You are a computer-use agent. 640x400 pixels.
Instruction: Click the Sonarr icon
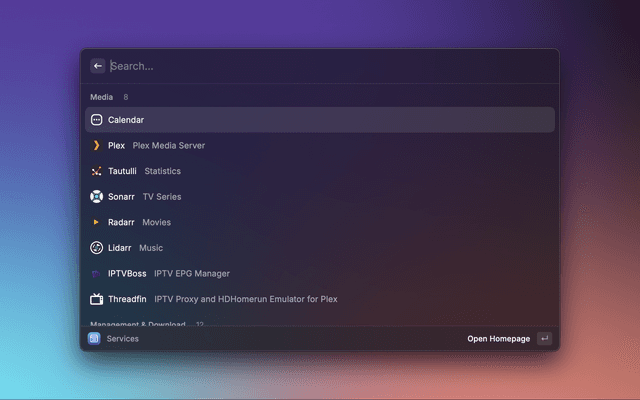(97, 197)
